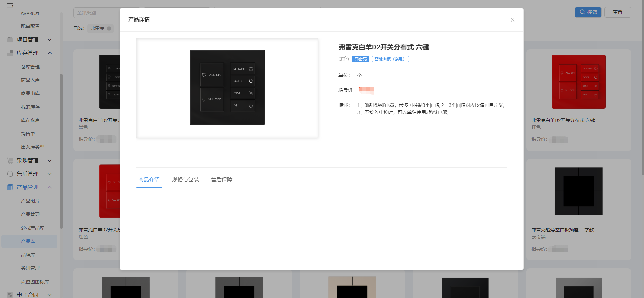Screen dimensions: 644x298
Task: Click the black six-key switch product image
Action: point(227,87)
